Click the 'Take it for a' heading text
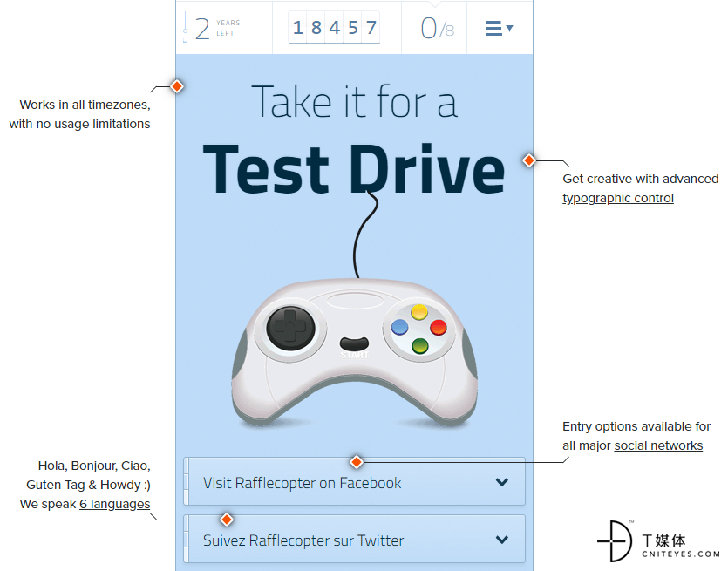 tap(355, 101)
